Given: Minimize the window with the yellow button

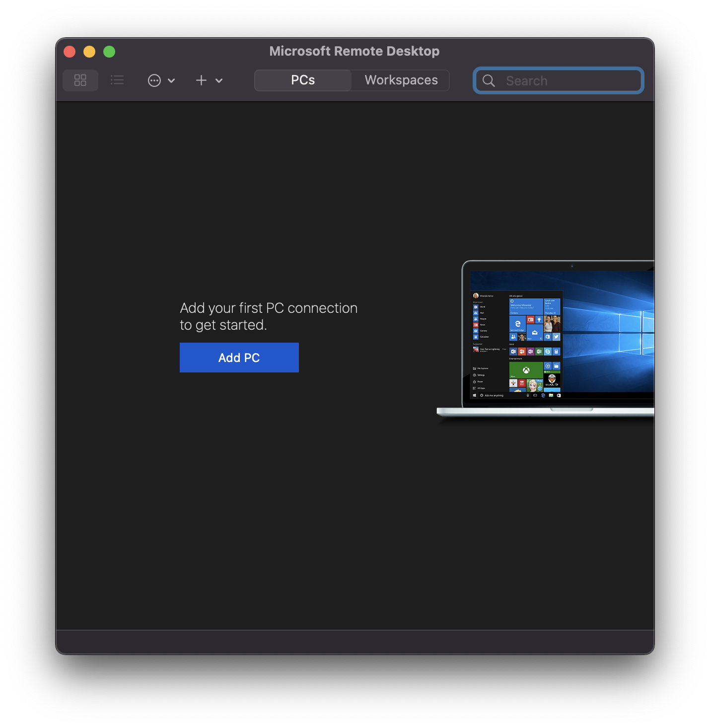Looking at the screenshot, I should [x=89, y=51].
